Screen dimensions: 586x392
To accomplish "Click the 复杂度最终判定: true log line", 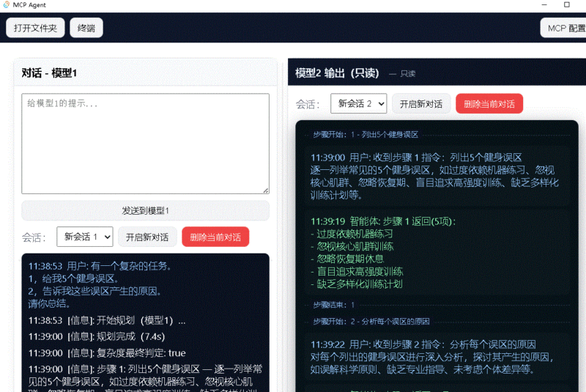I will [107, 353].
